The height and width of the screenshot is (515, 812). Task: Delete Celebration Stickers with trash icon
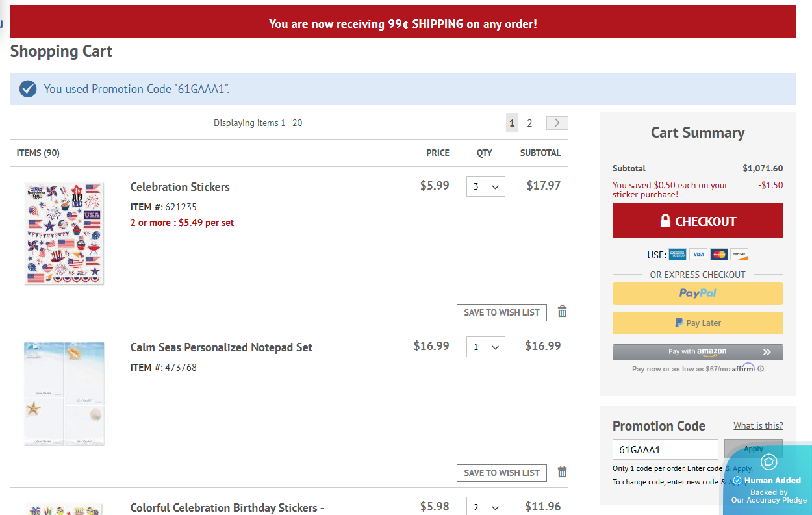563,312
